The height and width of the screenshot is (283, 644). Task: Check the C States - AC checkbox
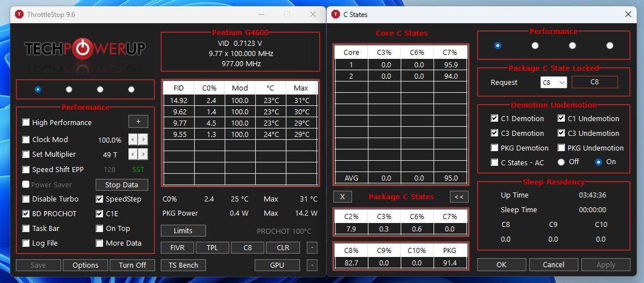495,162
